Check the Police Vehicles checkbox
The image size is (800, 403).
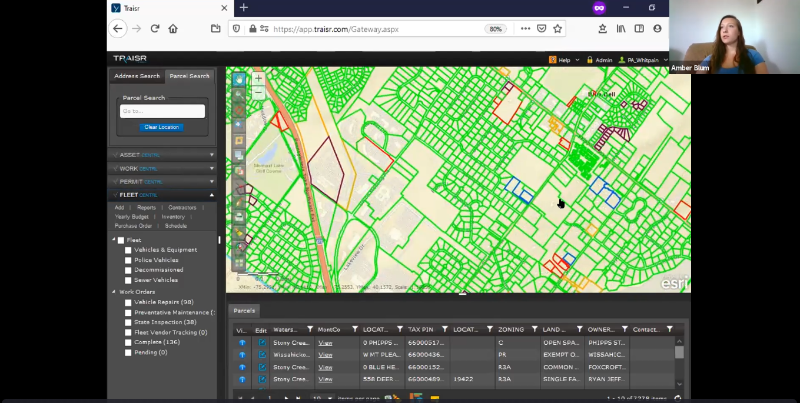coord(128,261)
